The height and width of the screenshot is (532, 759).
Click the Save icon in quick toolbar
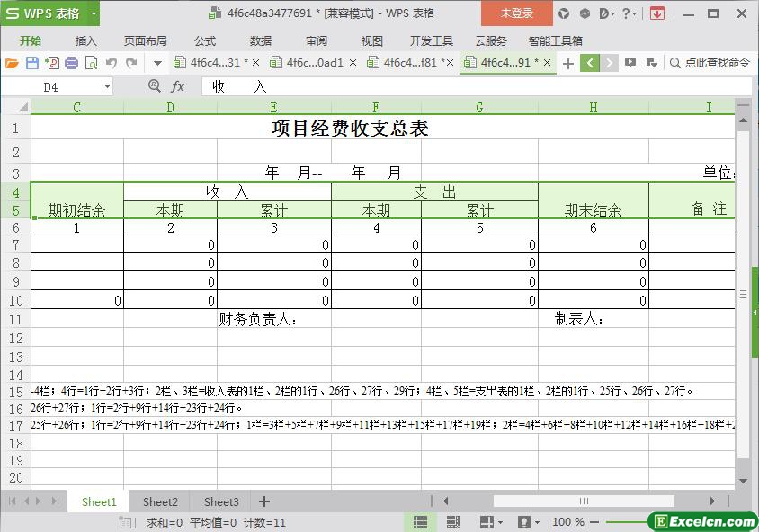coord(32,63)
